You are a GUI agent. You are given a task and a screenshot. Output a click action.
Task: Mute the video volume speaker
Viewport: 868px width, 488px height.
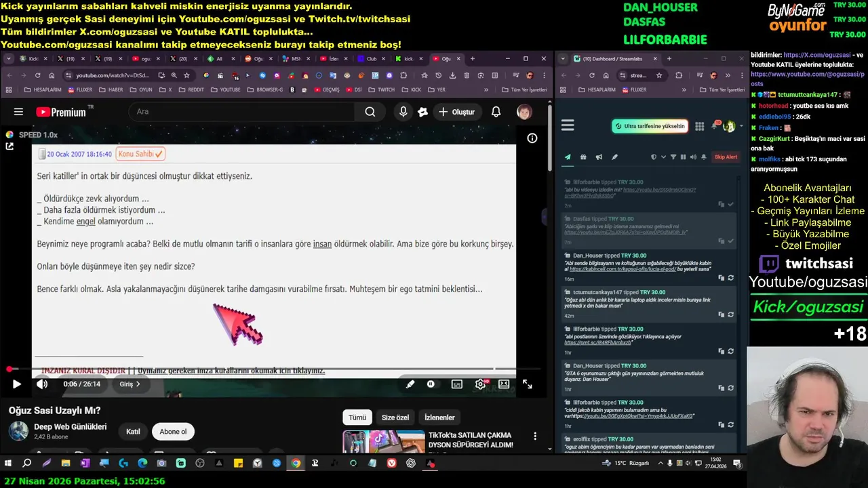pyautogui.click(x=42, y=384)
